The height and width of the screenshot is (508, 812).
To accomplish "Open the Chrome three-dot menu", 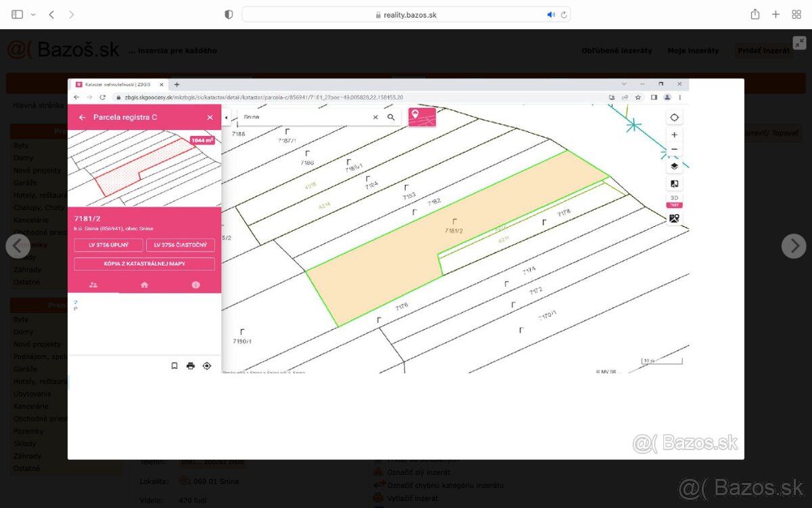I will point(679,97).
